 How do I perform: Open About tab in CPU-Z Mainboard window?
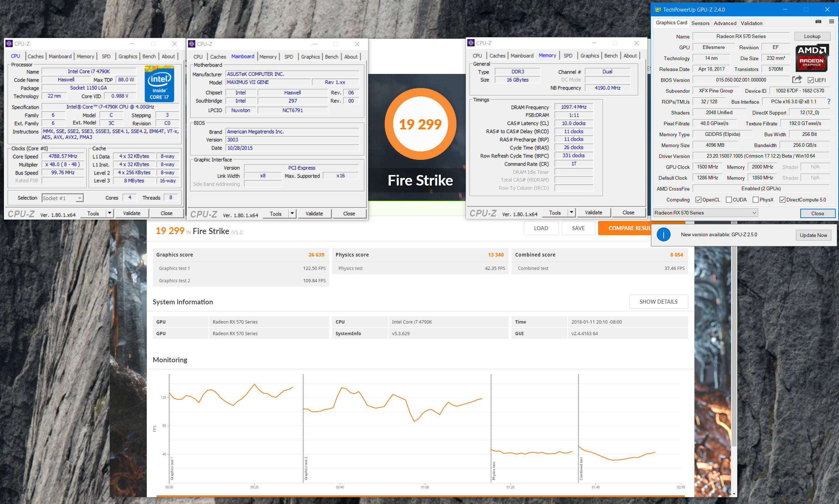coord(351,57)
